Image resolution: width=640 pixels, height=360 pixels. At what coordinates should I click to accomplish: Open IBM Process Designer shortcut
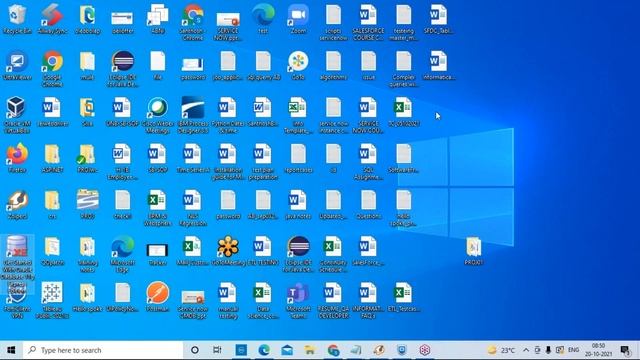coord(193,115)
